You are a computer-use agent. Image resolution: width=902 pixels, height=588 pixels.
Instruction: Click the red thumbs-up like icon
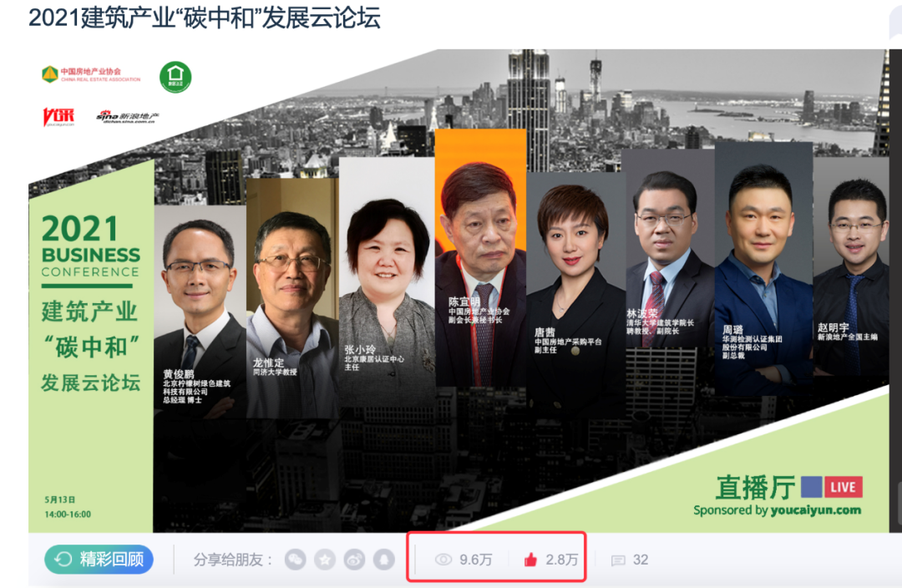point(530,560)
